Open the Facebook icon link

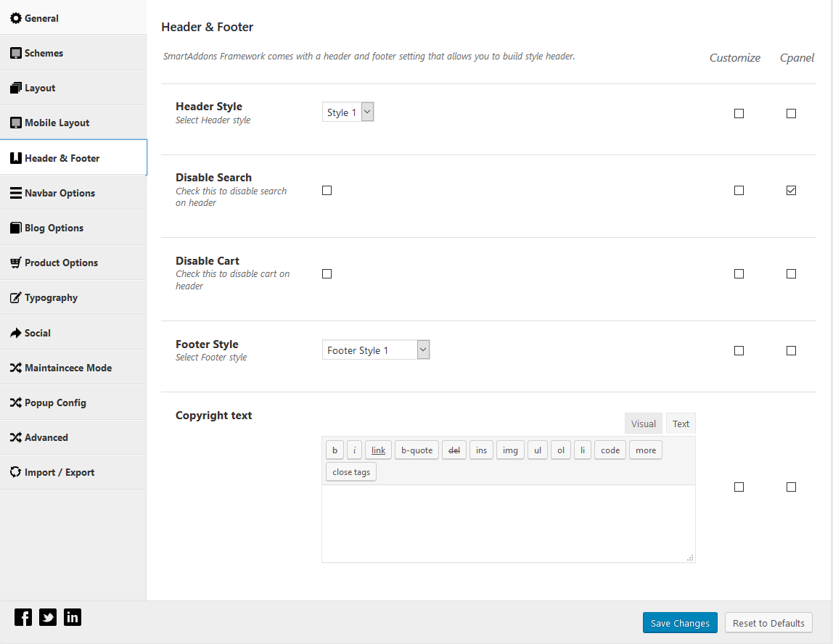(x=22, y=617)
